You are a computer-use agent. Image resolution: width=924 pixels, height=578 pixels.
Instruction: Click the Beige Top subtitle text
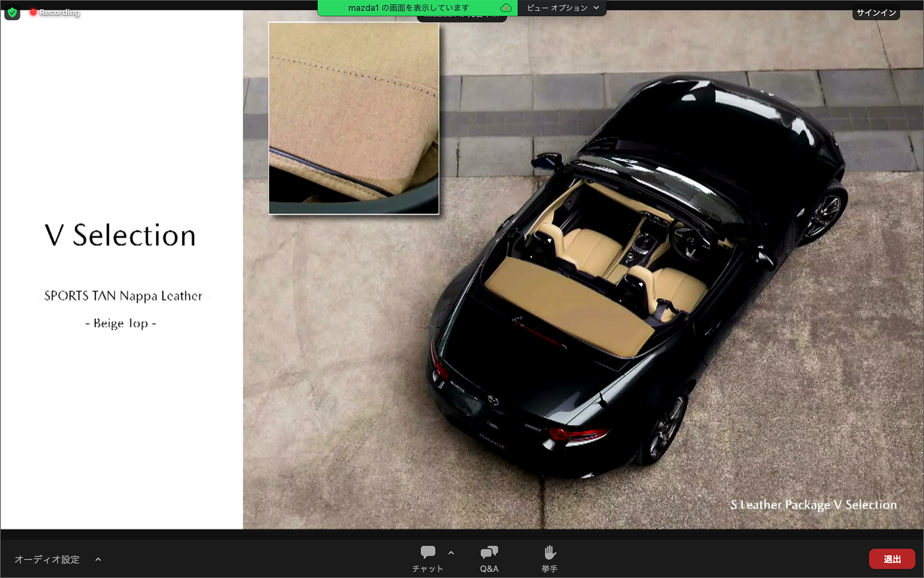(x=121, y=323)
